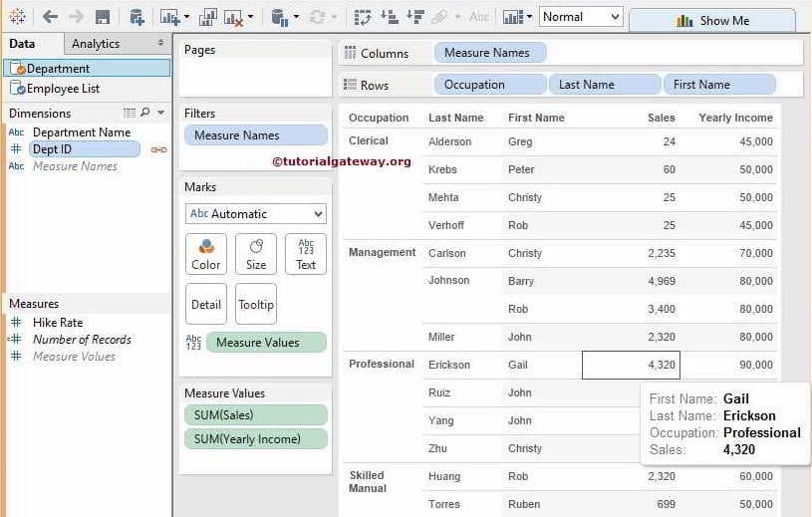812x517 pixels.
Task: Open the Show Me panel
Action: [x=712, y=21]
